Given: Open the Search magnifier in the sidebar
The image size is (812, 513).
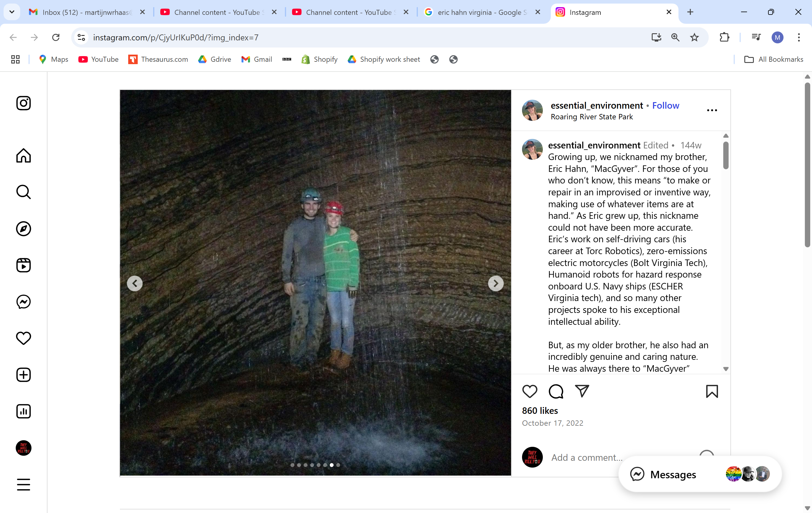Looking at the screenshot, I should click(x=23, y=192).
